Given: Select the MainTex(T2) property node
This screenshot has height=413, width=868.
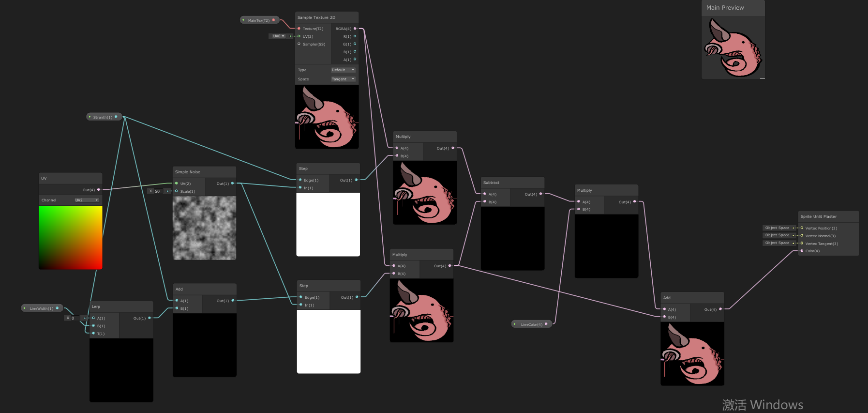Looking at the screenshot, I should coord(260,20).
